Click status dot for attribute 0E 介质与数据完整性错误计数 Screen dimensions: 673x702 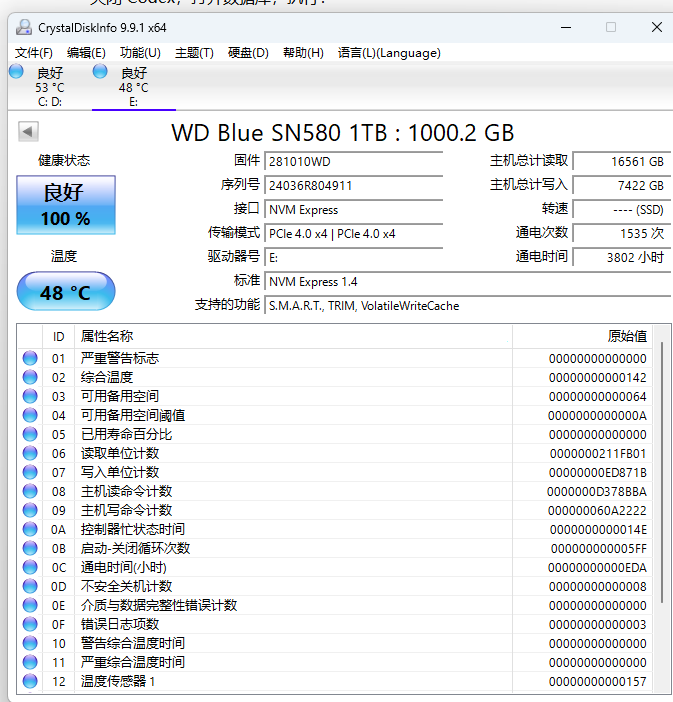tap(30, 606)
